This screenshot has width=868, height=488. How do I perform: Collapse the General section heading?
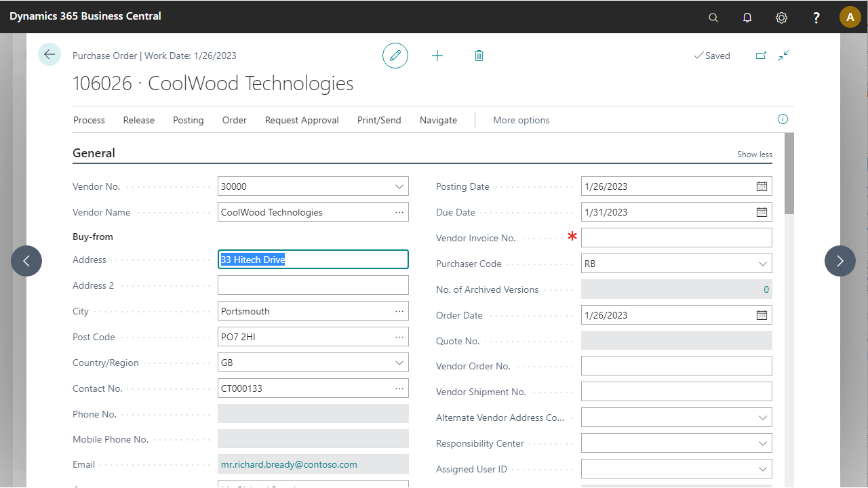[x=94, y=153]
